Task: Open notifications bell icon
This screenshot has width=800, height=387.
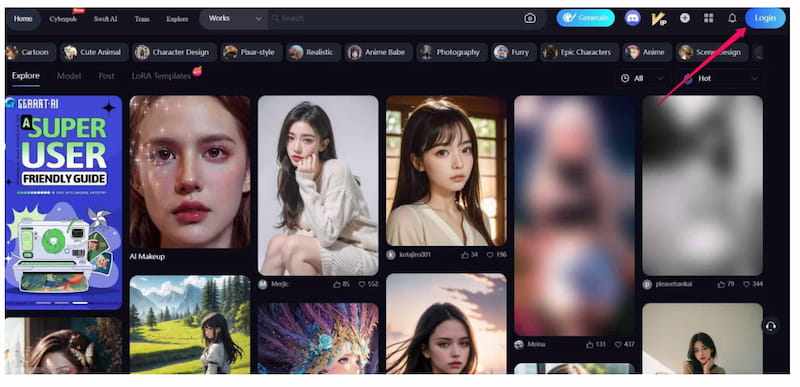Action: (x=732, y=18)
